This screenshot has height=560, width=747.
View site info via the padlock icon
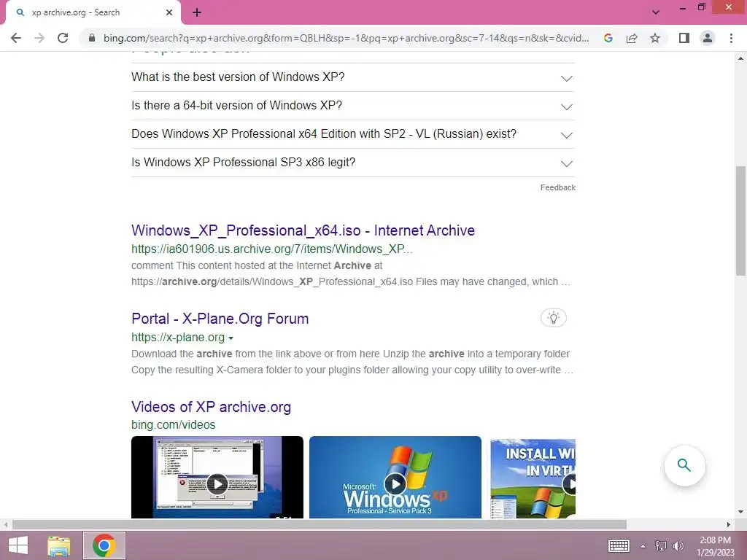[92, 38]
